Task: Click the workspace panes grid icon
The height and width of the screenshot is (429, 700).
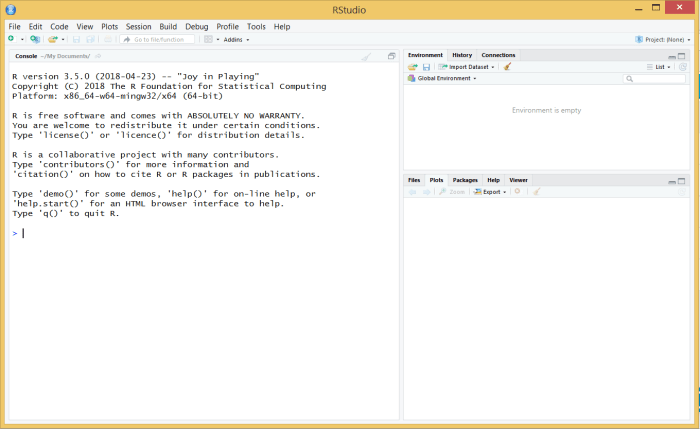Action: [x=208, y=39]
